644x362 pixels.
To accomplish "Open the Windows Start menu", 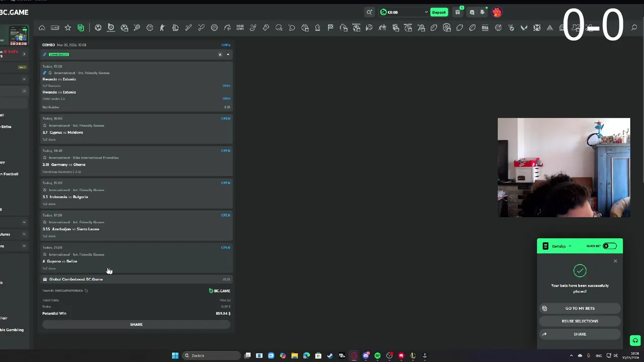I will [x=175, y=355].
